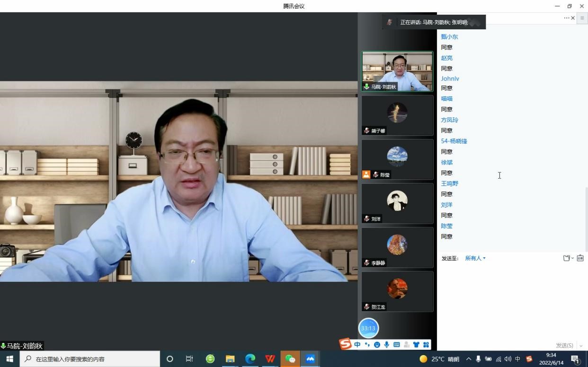Open the Sogou soft keyboard icon
The width and height of the screenshot is (588, 367).
(397, 345)
